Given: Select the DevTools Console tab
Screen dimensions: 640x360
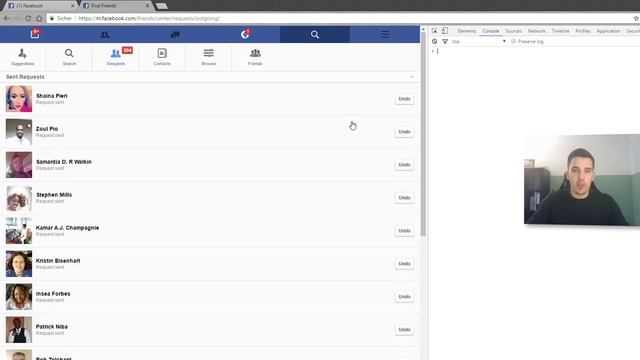Looking at the screenshot, I should tap(491, 31).
